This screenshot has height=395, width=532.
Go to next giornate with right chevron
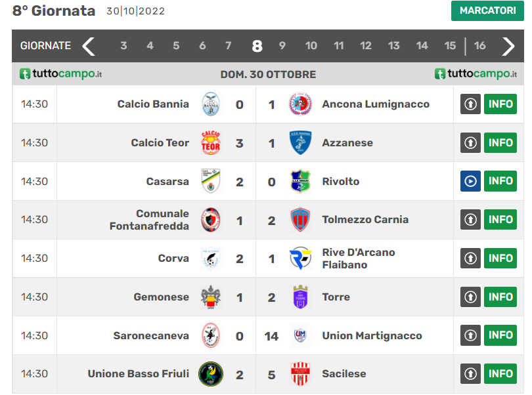click(x=508, y=46)
